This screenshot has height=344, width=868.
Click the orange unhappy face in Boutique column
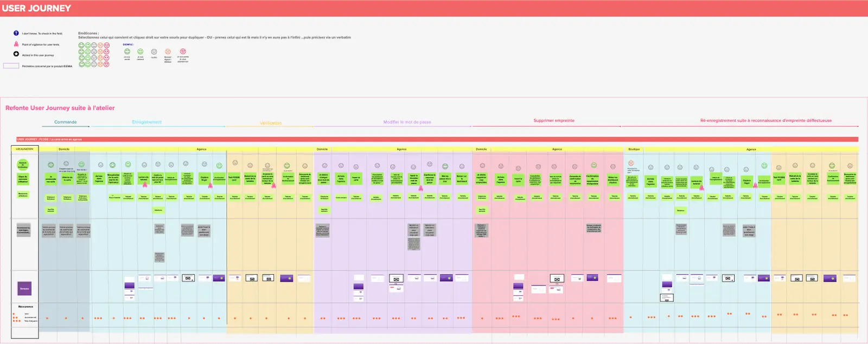pyautogui.click(x=631, y=163)
